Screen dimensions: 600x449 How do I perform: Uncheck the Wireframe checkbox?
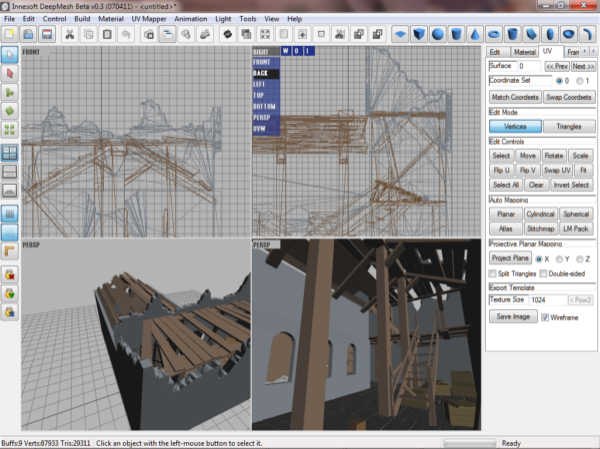(x=545, y=316)
